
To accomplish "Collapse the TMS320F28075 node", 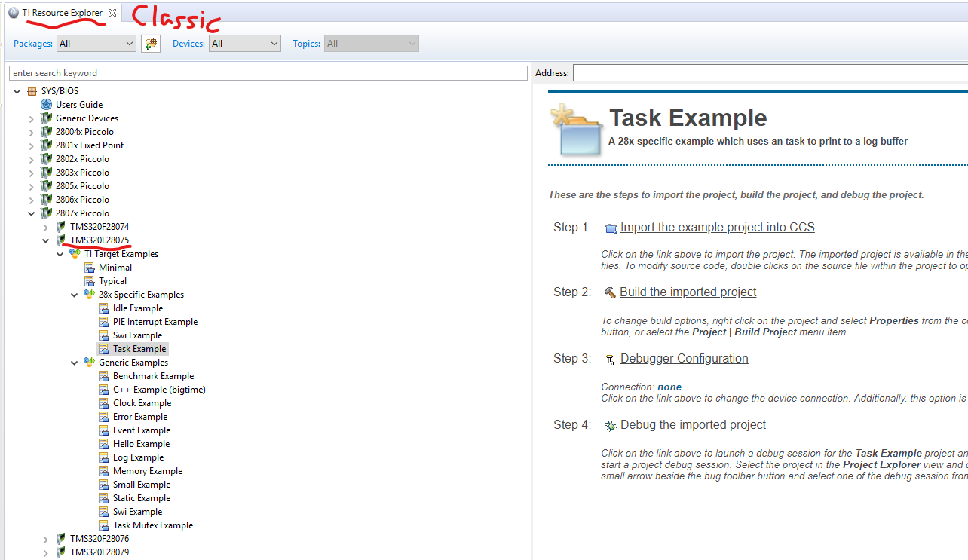I will click(x=46, y=240).
